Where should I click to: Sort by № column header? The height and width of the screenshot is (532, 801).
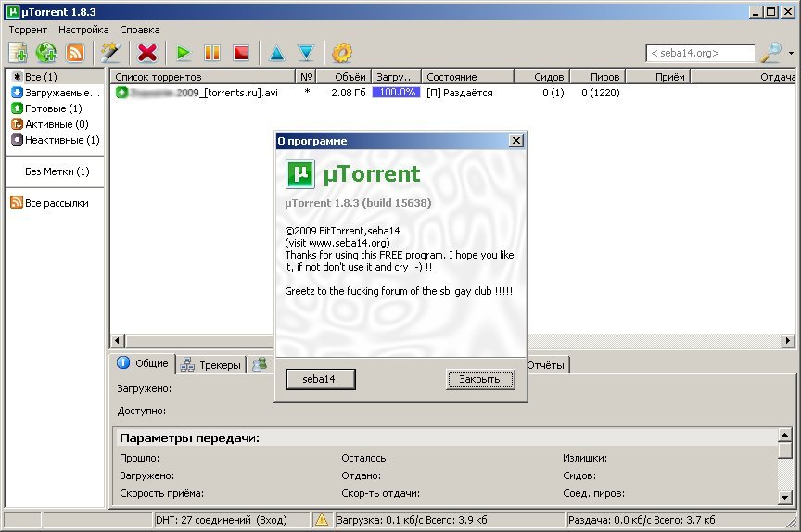306,77
